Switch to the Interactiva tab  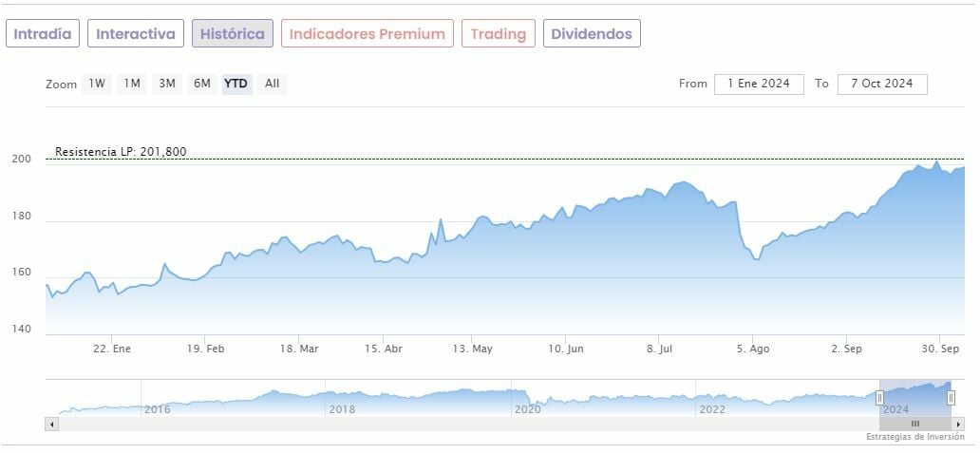click(136, 34)
